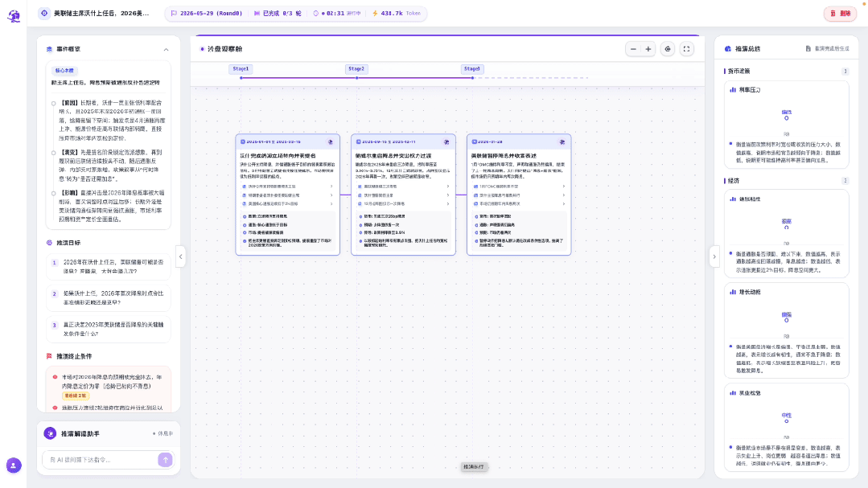The height and width of the screenshot is (488, 868).
Task: Click the bar chart icon beside 增长动能
Action: coord(733,292)
